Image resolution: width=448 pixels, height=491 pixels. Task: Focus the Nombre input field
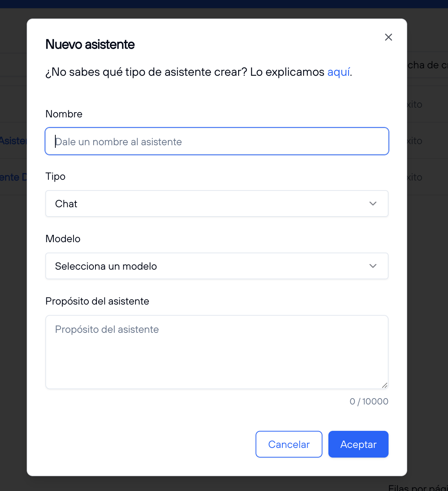pos(217,141)
